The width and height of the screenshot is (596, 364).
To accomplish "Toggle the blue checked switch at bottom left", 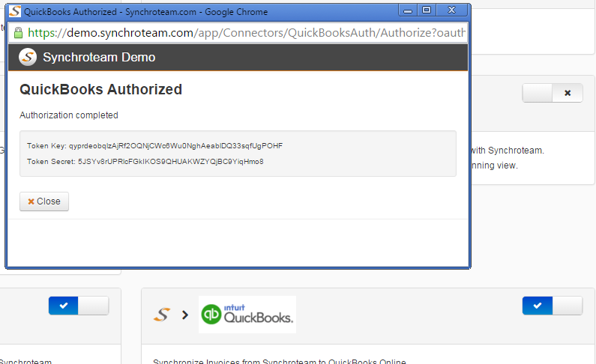I will [79, 306].
